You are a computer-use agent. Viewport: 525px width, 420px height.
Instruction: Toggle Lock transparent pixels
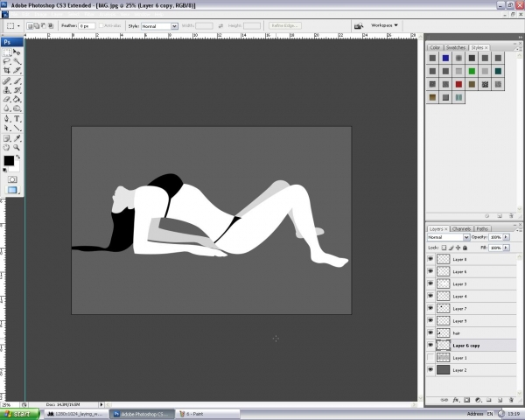444,248
